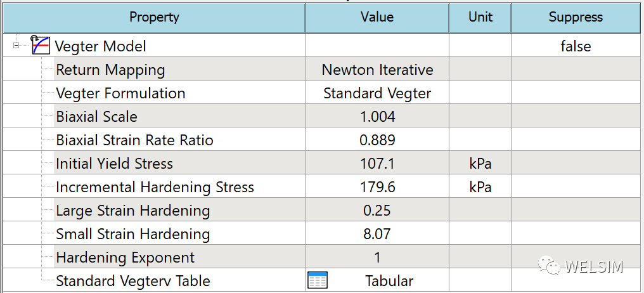Edit Biaxial Scale value 1.004
Viewport: 644px width, 293px height.
[x=377, y=116]
